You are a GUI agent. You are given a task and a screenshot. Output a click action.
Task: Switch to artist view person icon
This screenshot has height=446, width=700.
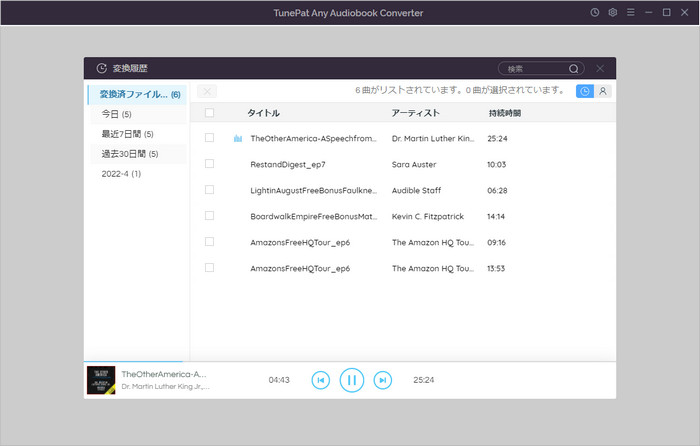(603, 91)
